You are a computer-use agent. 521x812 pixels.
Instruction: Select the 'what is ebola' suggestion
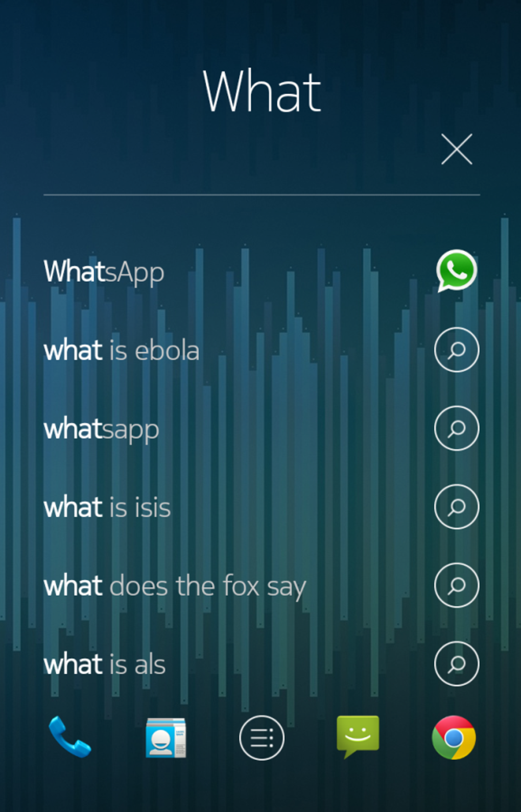click(x=122, y=351)
